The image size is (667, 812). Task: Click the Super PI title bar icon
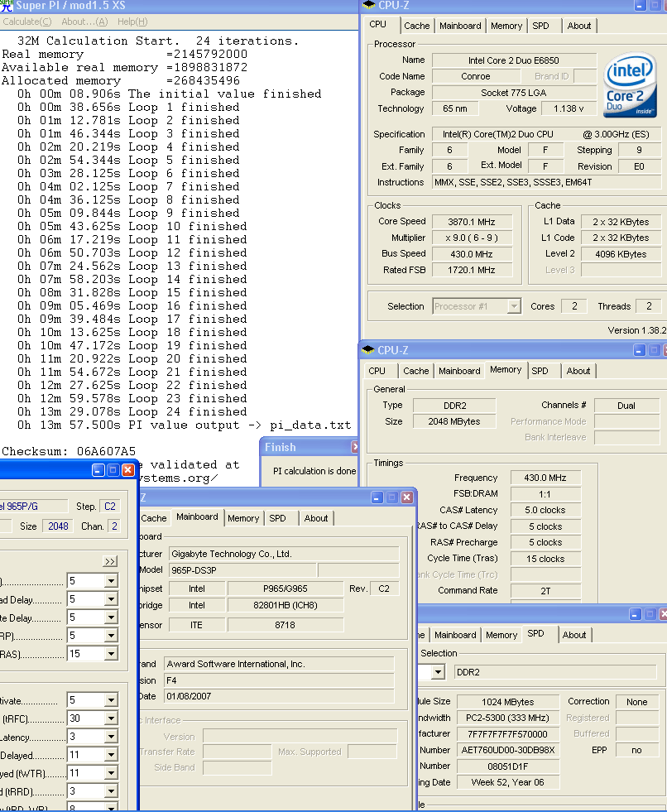click(7, 6)
